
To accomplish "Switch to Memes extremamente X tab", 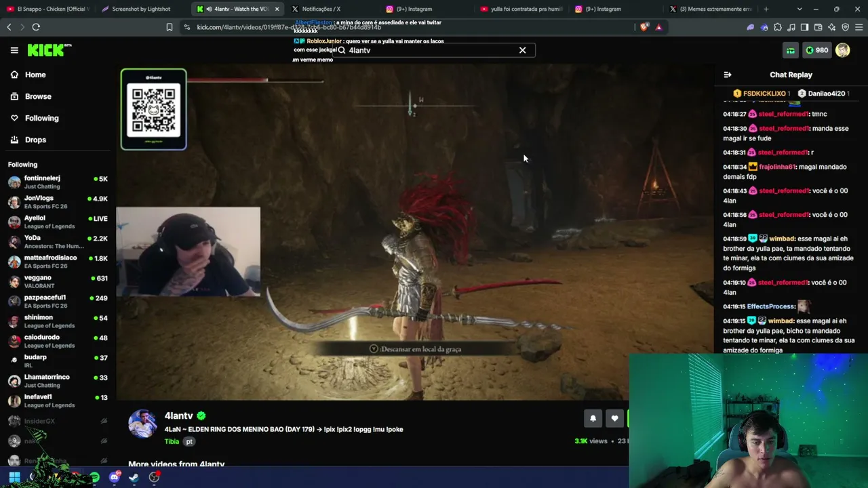I will tap(710, 9).
